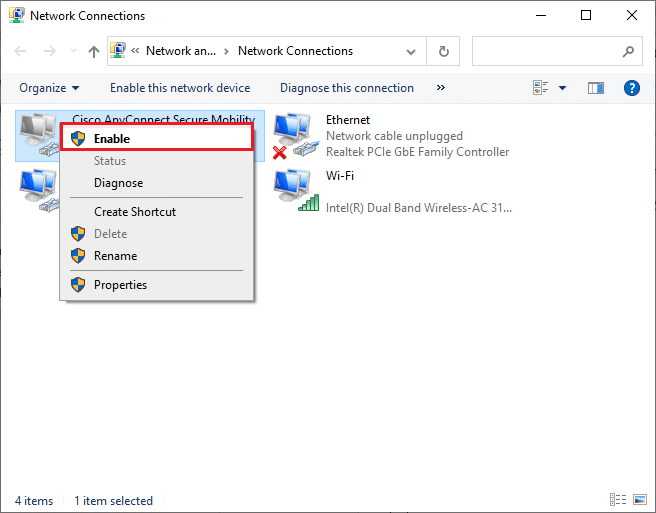This screenshot has height=513, width=656.
Task: Click Delete in the context menu
Action: [x=156, y=233]
